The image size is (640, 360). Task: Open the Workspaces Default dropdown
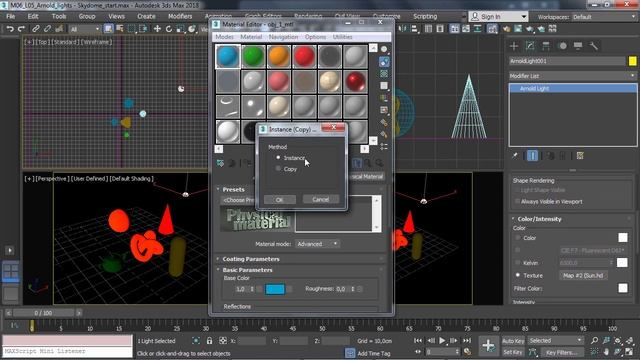604,17
